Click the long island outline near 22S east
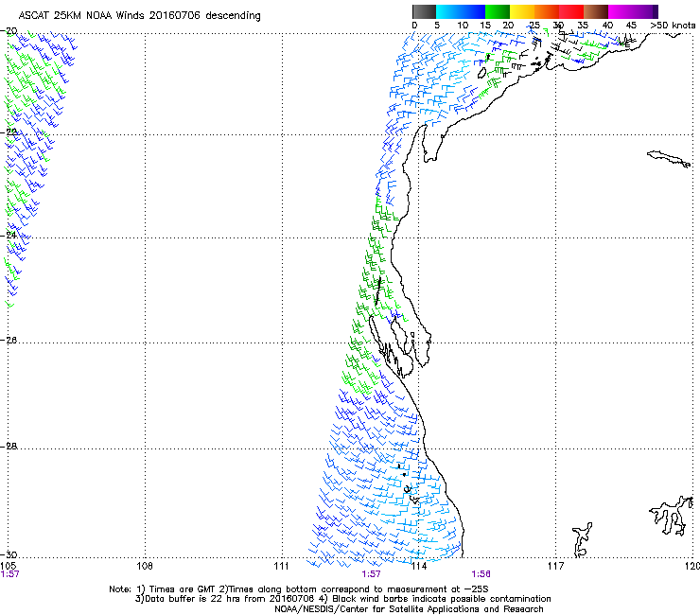700x615 pixels. tap(669, 159)
